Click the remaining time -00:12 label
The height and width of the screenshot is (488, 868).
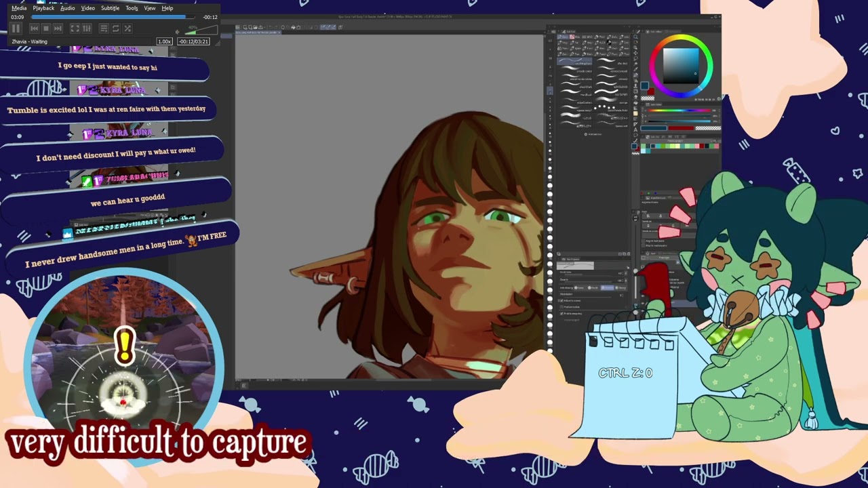tap(210, 17)
